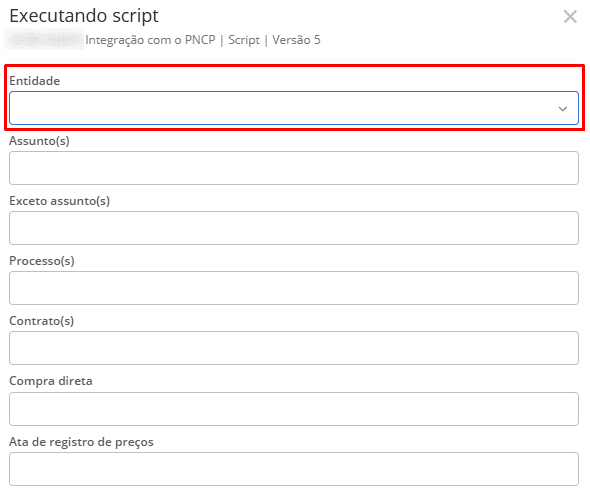Click the Entidade dropdown chevron arrow
The image size is (590, 493).
click(563, 109)
